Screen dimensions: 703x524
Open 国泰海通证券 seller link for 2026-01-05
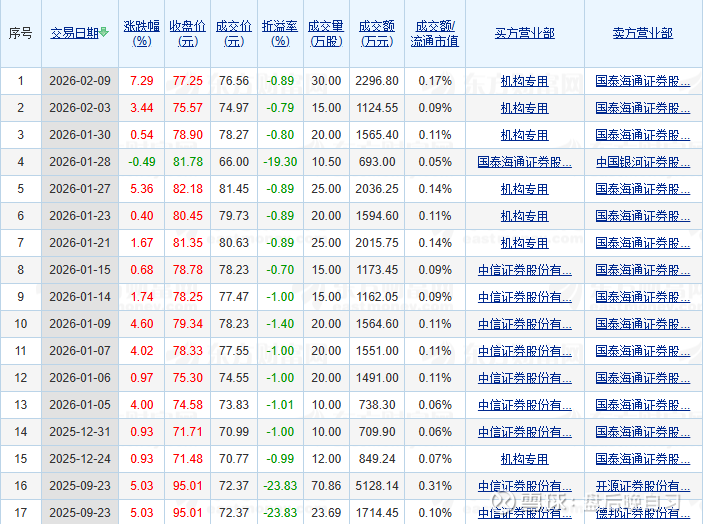tap(642, 405)
